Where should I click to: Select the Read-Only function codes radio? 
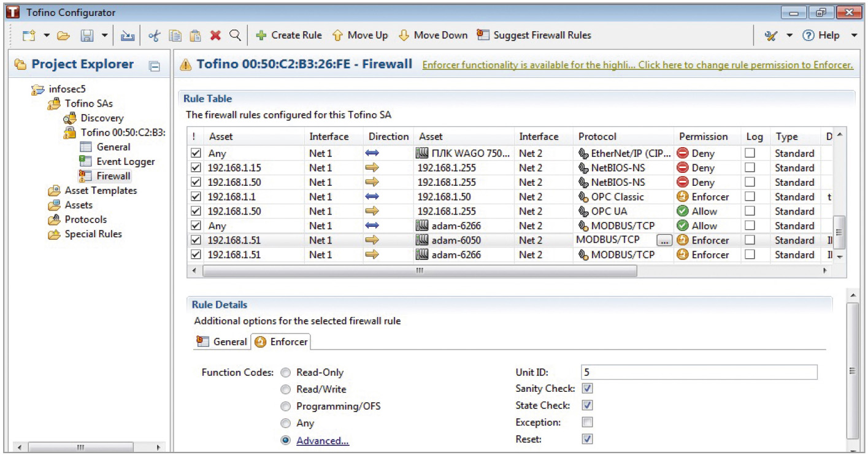pyautogui.click(x=286, y=373)
